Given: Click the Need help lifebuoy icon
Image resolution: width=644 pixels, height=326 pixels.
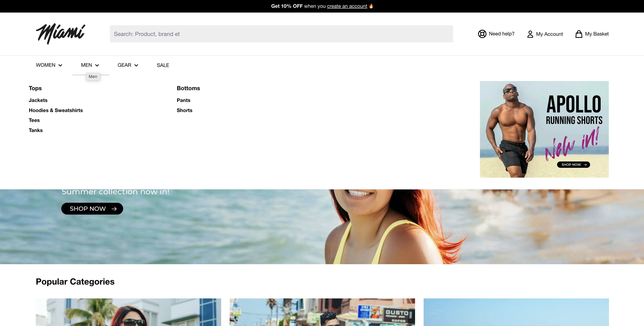Looking at the screenshot, I should pyautogui.click(x=482, y=34).
